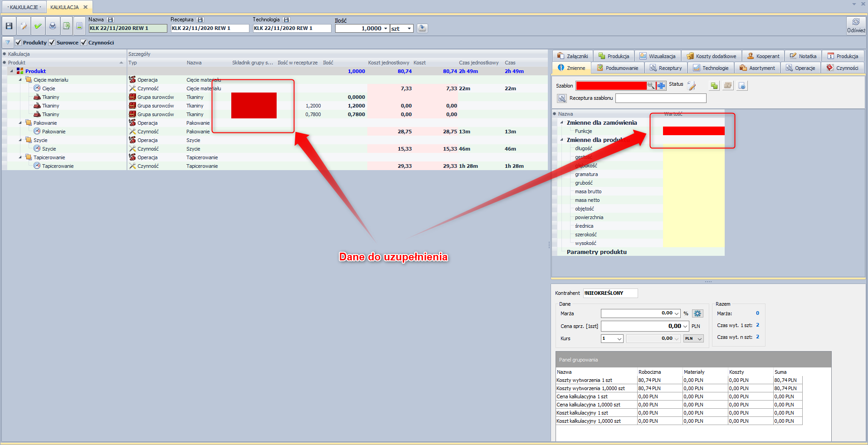Click the filter funnel icon
Viewport: 868px width, 445px height.
pos(8,43)
